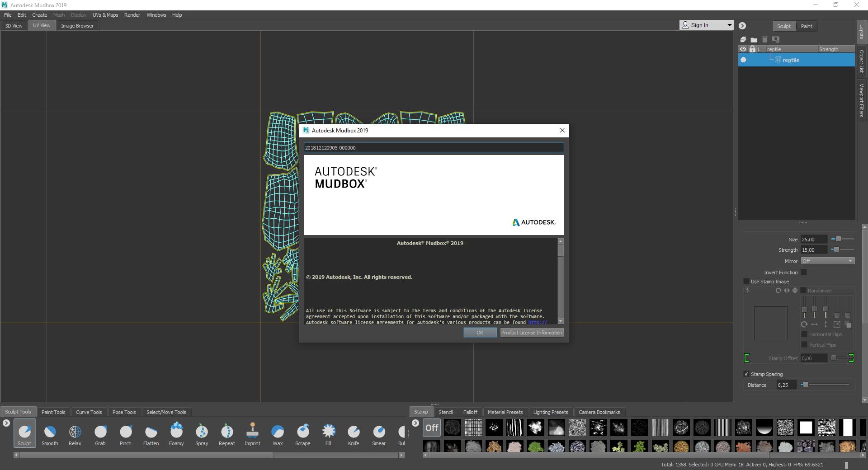Uncheck the Stamp Spacing checkbox
This screenshot has height=470, width=868.
tap(746, 374)
